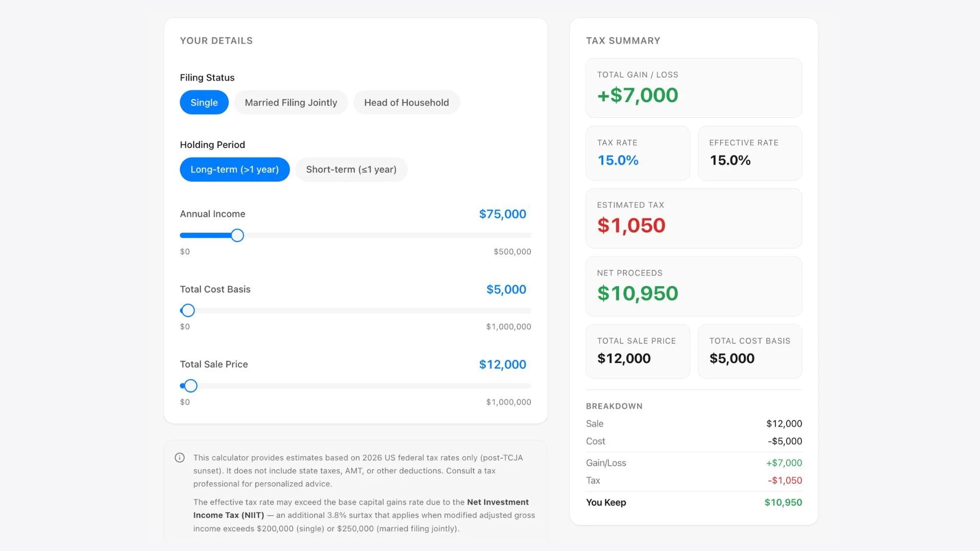Click the Total Gain / Loss card
The width and height of the screenshot is (980, 551).
click(694, 88)
